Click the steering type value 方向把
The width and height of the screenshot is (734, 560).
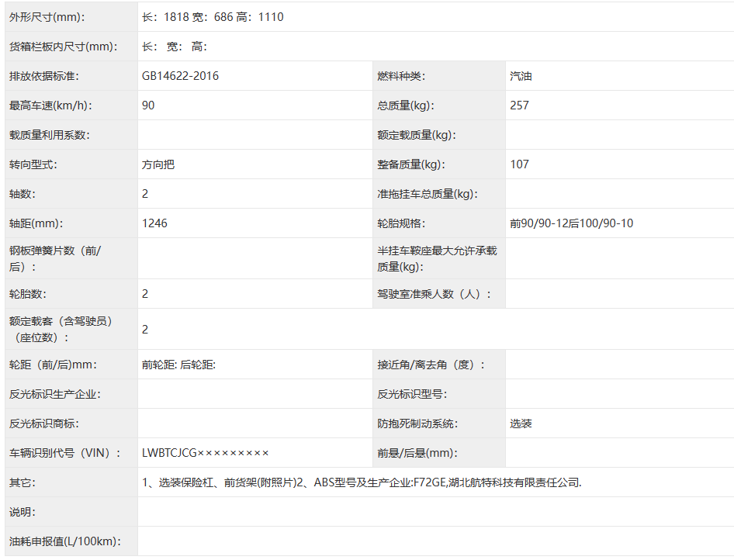pyautogui.click(x=158, y=164)
